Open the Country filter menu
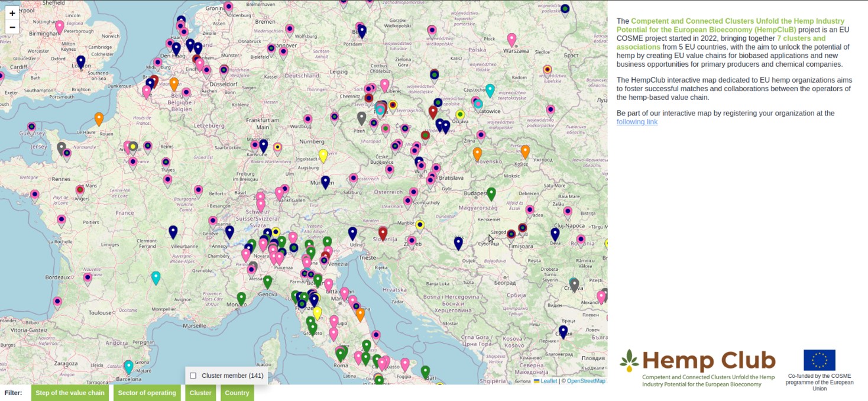This screenshot has height=401, width=868. coord(237,393)
